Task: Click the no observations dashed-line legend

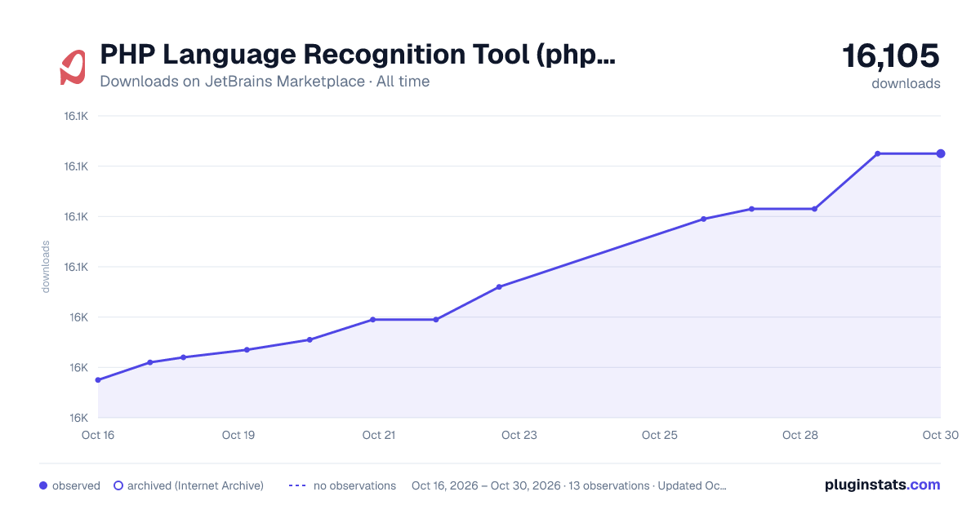Action: [296, 485]
